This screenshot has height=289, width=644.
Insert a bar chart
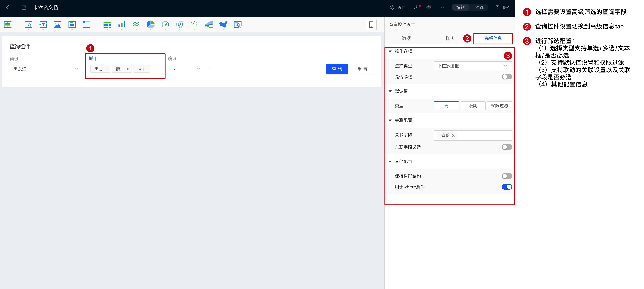tap(122, 24)
